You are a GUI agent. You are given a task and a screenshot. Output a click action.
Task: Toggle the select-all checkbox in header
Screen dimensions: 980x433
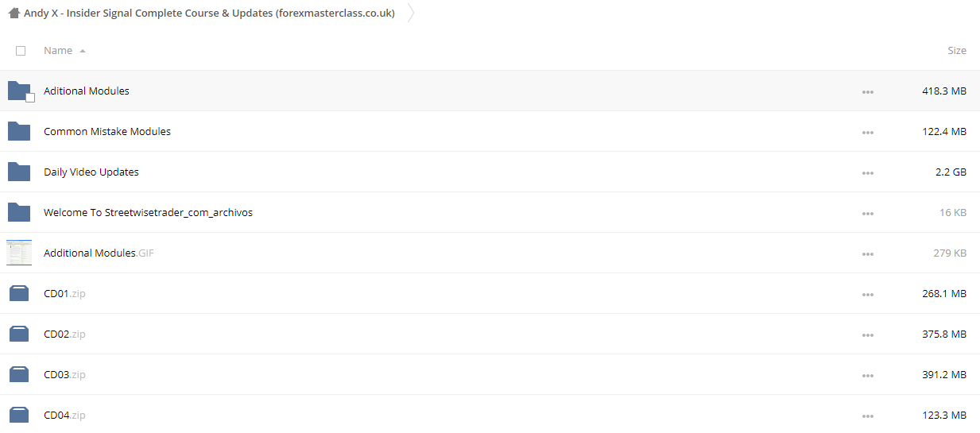tap(21, 50)
